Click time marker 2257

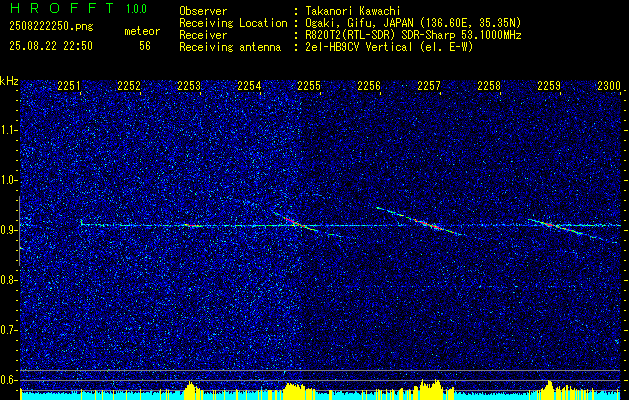[x=429, y=86]
